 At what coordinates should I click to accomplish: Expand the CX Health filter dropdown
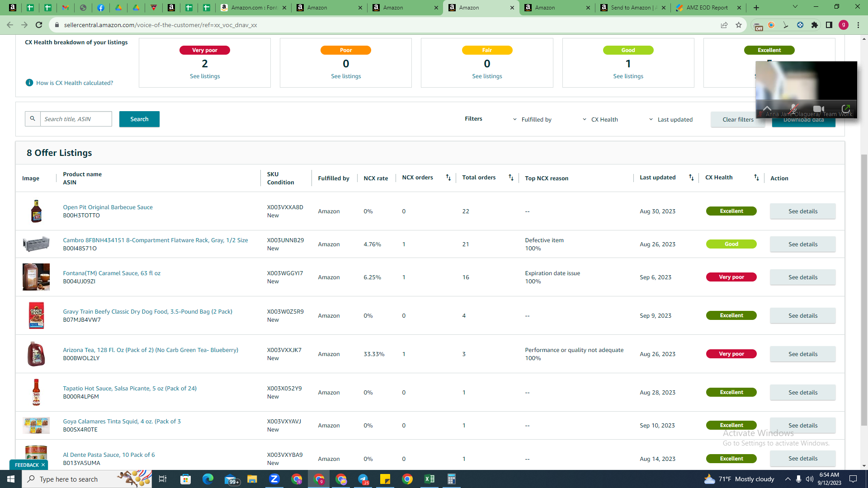pyautogui.click(x=600, y=119)
